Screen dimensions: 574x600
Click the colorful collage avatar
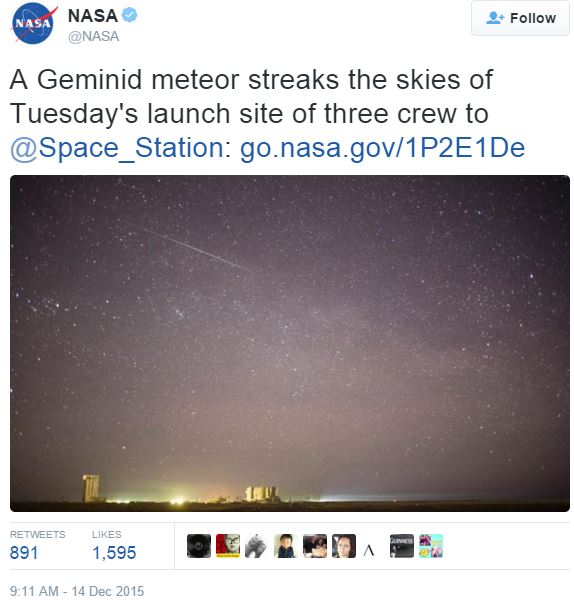430,546
